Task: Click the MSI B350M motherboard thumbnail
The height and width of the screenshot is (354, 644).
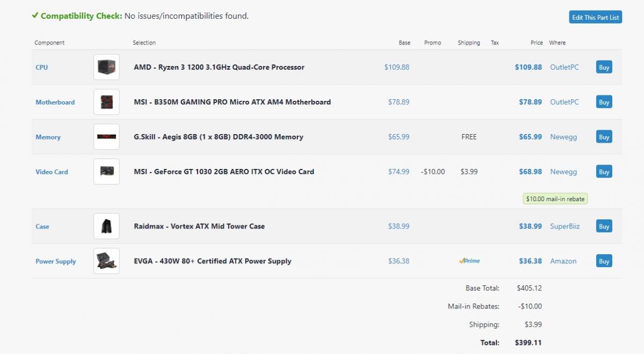Action: pos(106,102)
